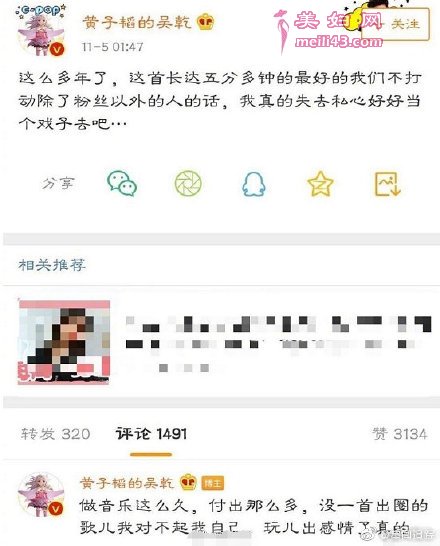440x546 pixels.
Task: Open poster's avatar at top
Action: pyautogui.click(x=41, y=31)
